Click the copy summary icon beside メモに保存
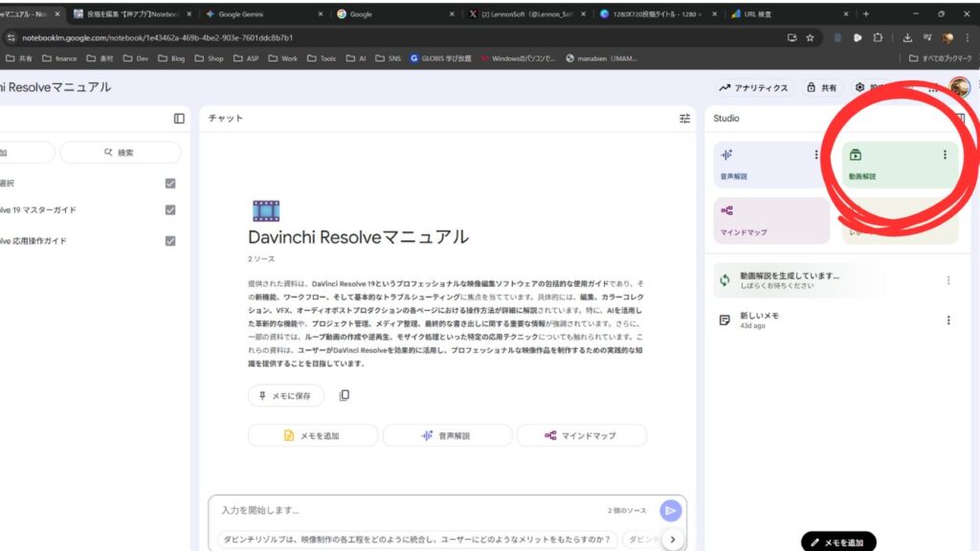This screenshot has width=980, height=551. tap(344, 395)
